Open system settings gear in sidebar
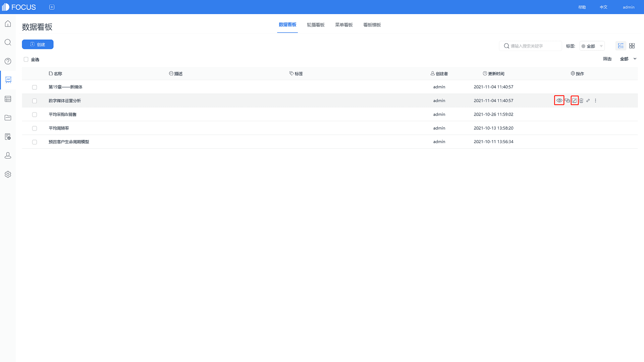 click(x=8, y=174)
